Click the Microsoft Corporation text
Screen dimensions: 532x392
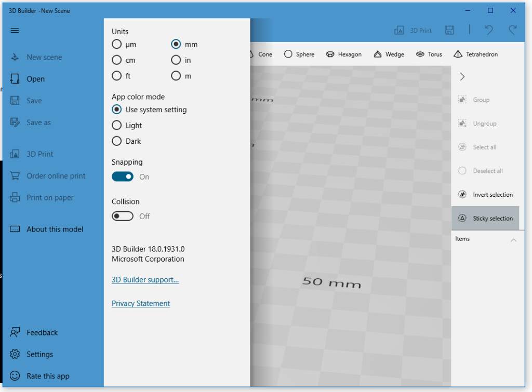148,259
